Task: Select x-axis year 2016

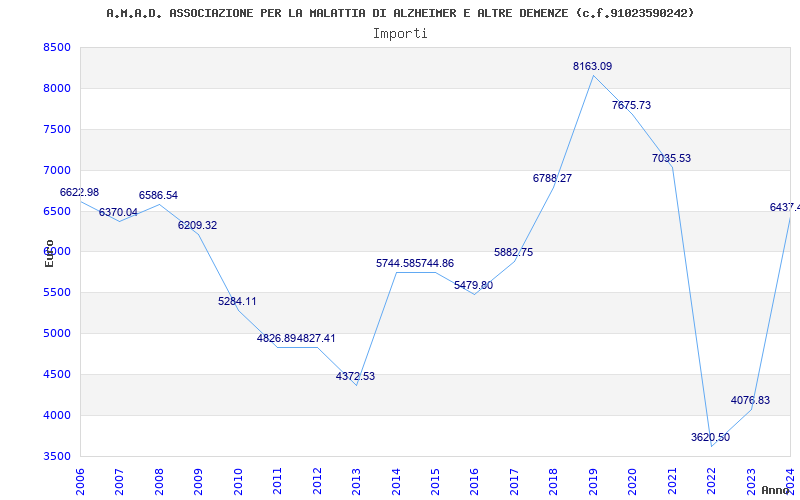Action: [x=474, y=482]
